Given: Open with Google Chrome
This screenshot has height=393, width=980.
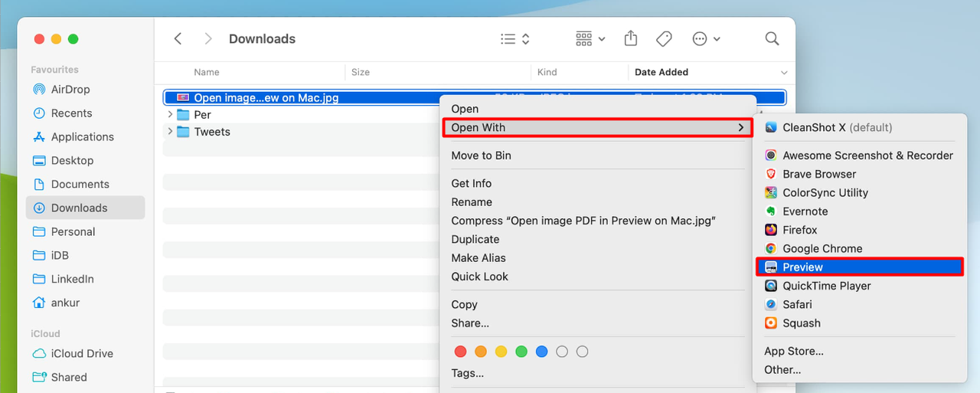Looking at the screenshot, I should (860, 248).
